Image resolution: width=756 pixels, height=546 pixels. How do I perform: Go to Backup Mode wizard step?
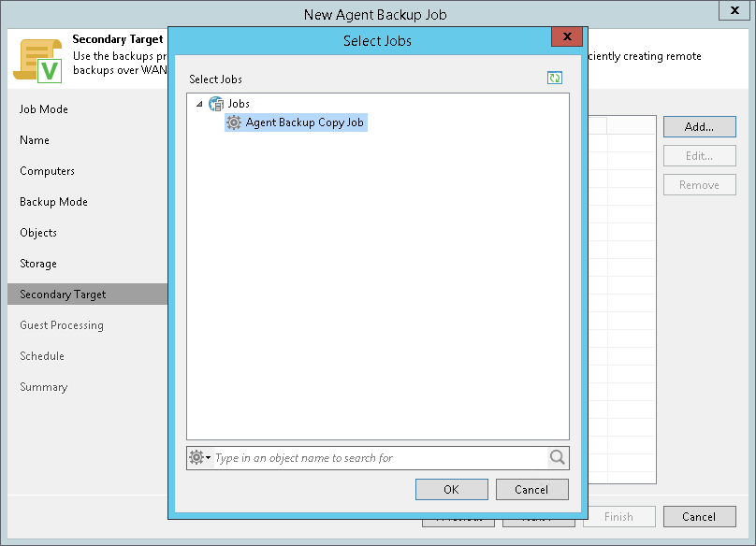pos(54,202)
